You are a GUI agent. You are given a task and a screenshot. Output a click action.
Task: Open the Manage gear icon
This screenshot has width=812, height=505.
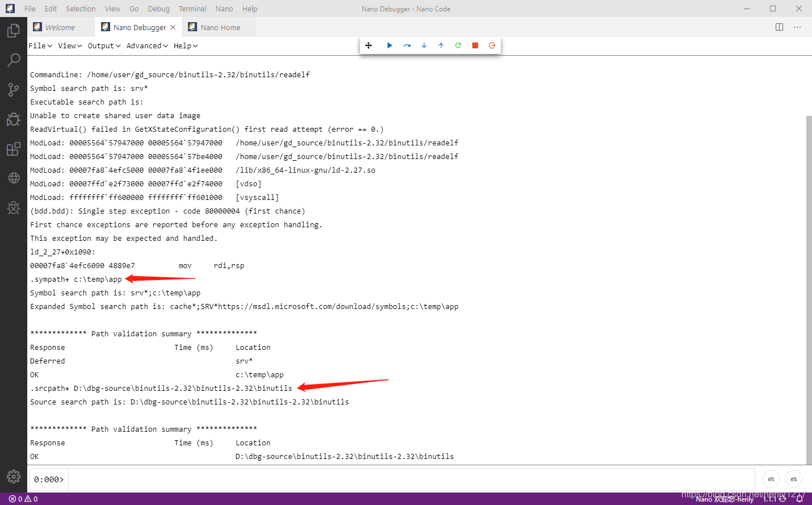[14, 476]
